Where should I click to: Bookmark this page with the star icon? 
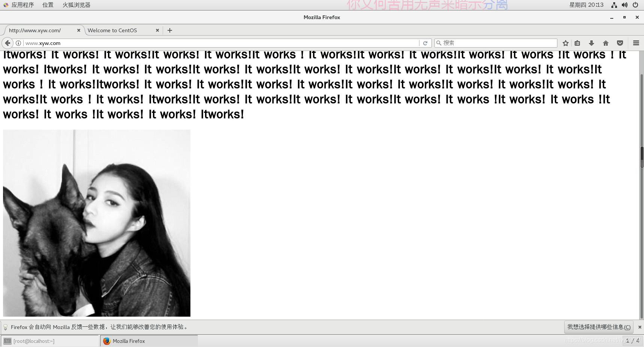pyautogui.click(x=566, y=43)
